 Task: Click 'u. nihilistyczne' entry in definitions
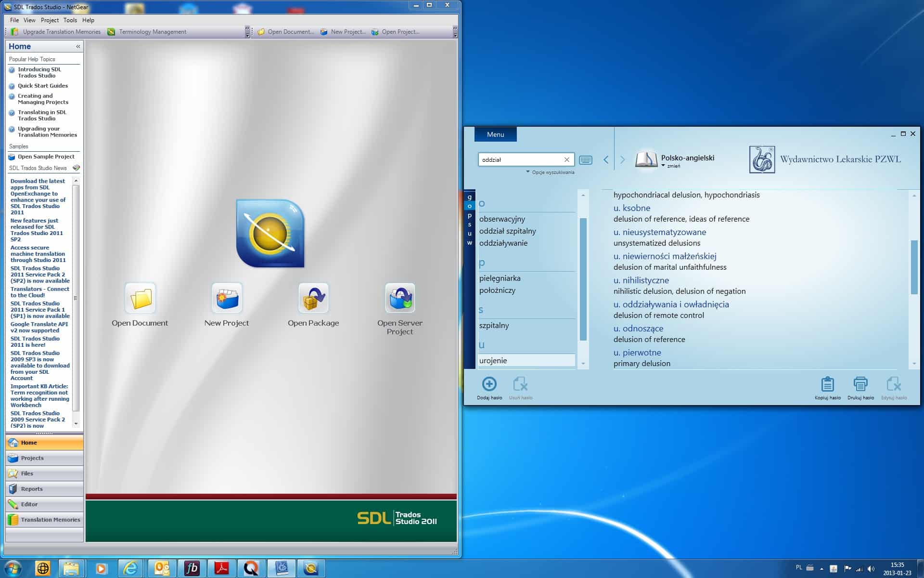click(x=641, y=280)
